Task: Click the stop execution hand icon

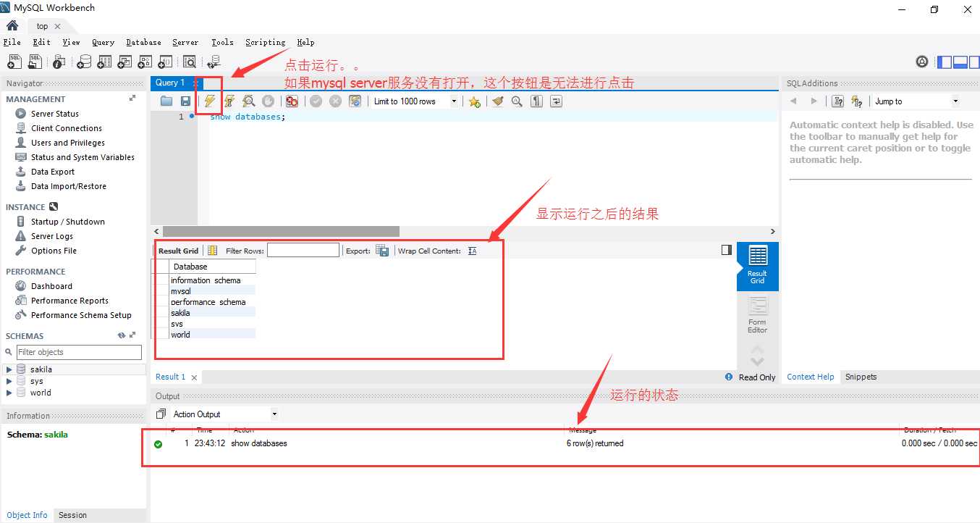Action: coord(269,101)
